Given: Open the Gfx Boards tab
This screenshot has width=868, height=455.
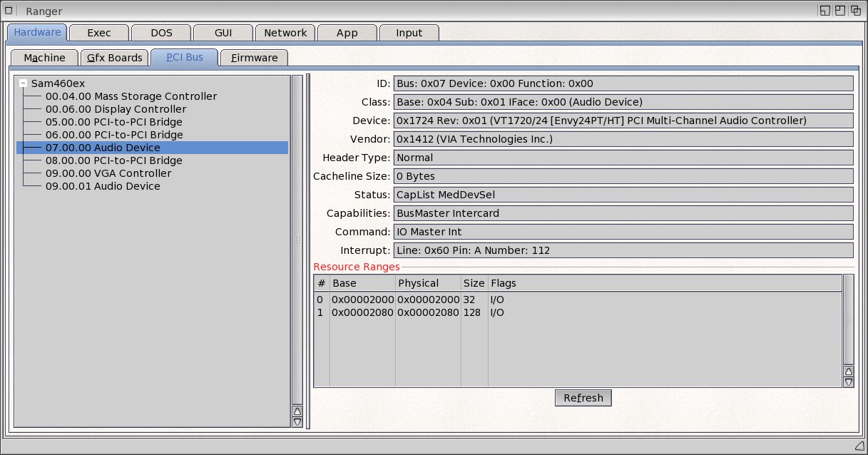Looking at the screenshot, I should (115, 58).
